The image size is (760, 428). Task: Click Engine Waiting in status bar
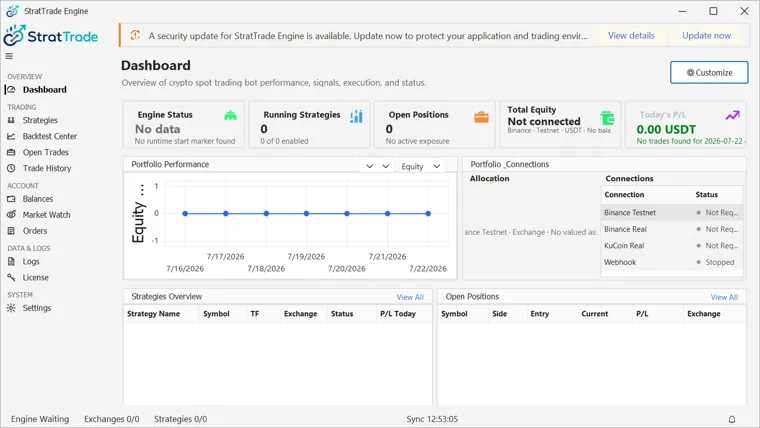(x=40, y=419)
